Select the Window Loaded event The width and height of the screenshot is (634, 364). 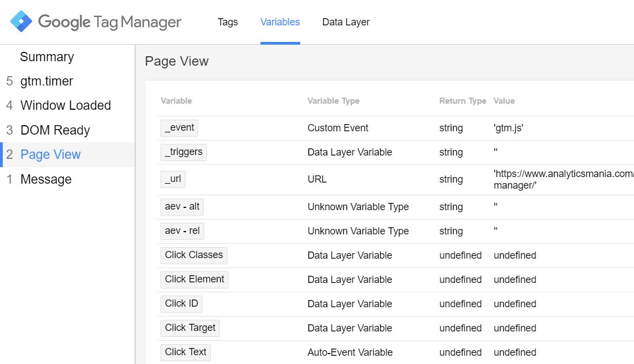click(65, 105)
